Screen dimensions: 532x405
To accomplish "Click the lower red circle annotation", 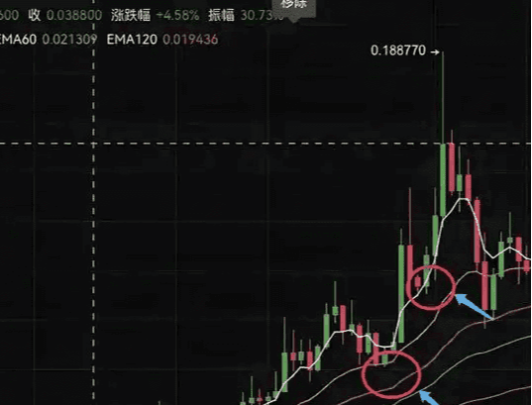I will [x=391, y=373].
